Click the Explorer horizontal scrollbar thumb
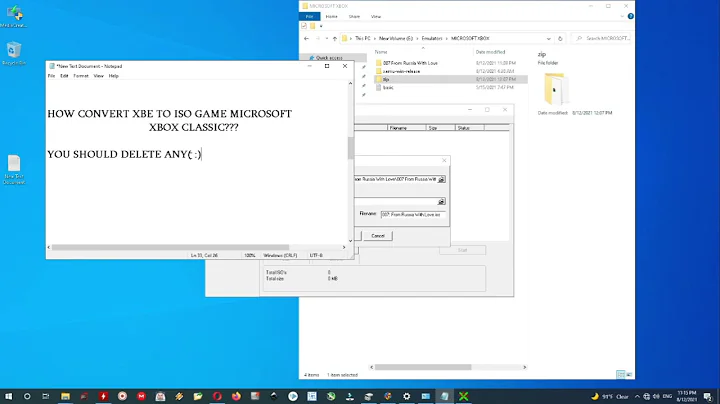The width and height of the screenshot is (720, 404). (x=423, y=367)
